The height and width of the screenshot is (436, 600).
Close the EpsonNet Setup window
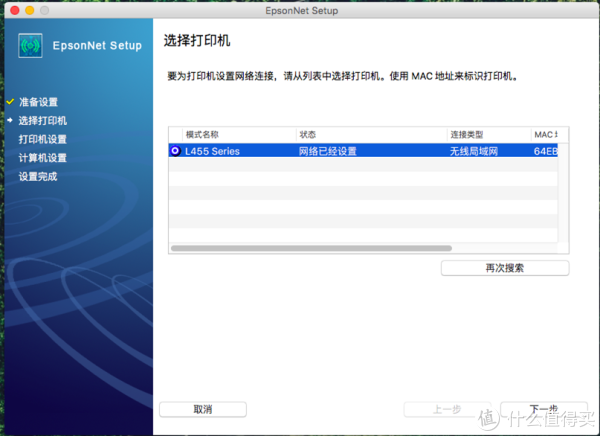(x=15, y=10)
